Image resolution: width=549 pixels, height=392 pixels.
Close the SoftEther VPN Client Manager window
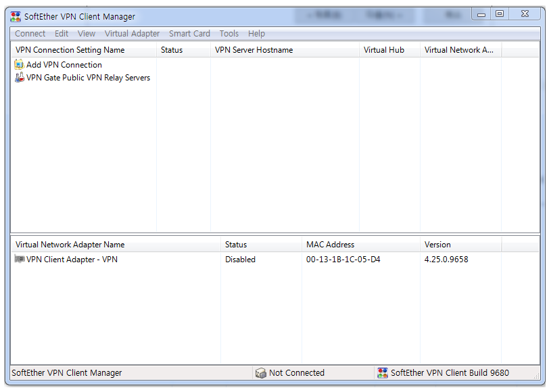tap(525, 14)
